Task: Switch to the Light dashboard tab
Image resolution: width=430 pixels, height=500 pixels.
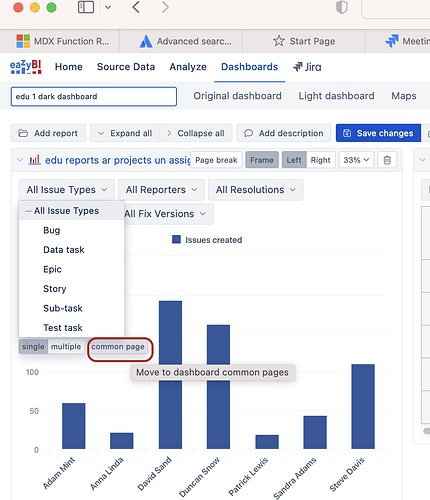Action: (x=336, y=96)
